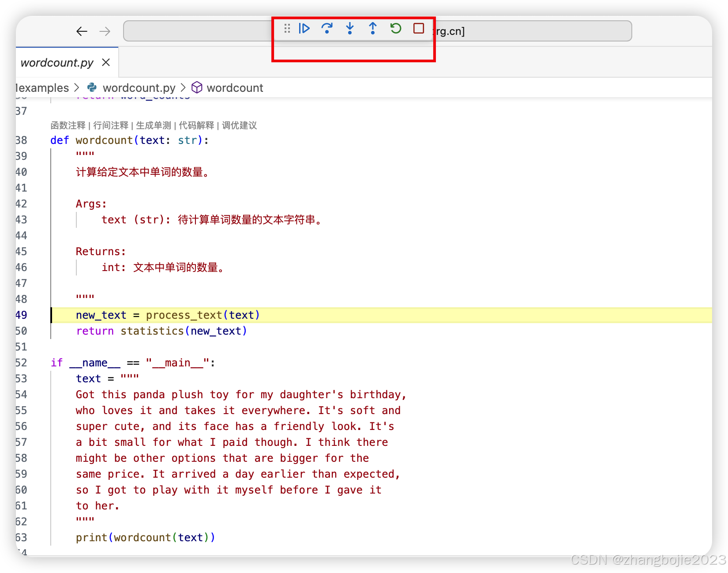Viewport: 728px width, 573px height.
Task: Grab the debug toolbar drag handle
Action: coord(287,29)
